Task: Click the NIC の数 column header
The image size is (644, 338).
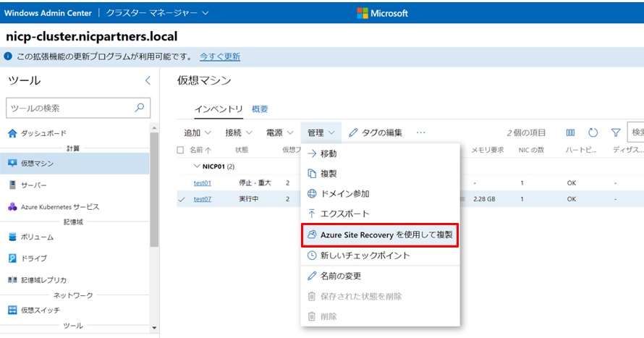Action: pyautogui.click(x=531, y=150)
